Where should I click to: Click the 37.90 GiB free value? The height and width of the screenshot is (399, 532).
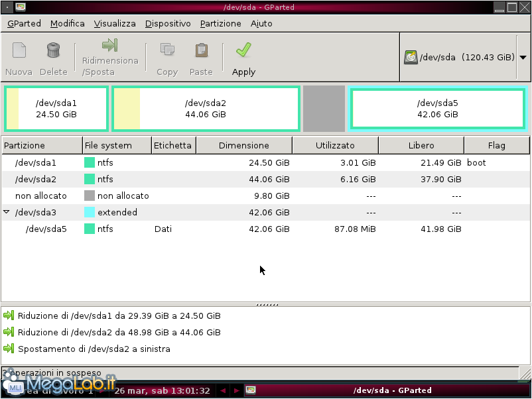click(441, 180)
